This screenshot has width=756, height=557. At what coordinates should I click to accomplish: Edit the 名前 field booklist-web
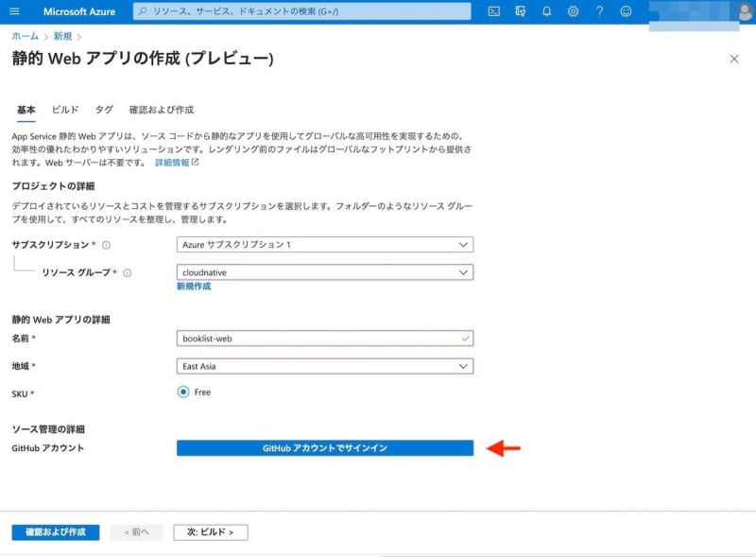pyautogui.click(x=325, y=339)
